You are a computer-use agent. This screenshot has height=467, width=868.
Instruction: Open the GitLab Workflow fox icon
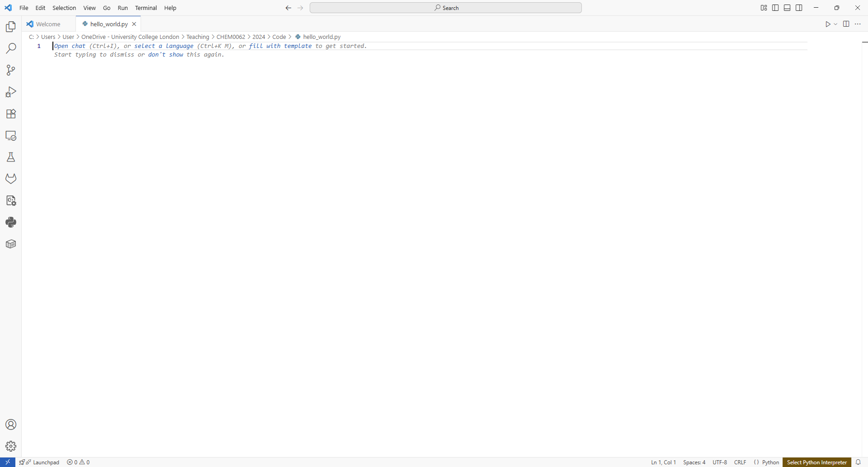click(x=10, y=178)
